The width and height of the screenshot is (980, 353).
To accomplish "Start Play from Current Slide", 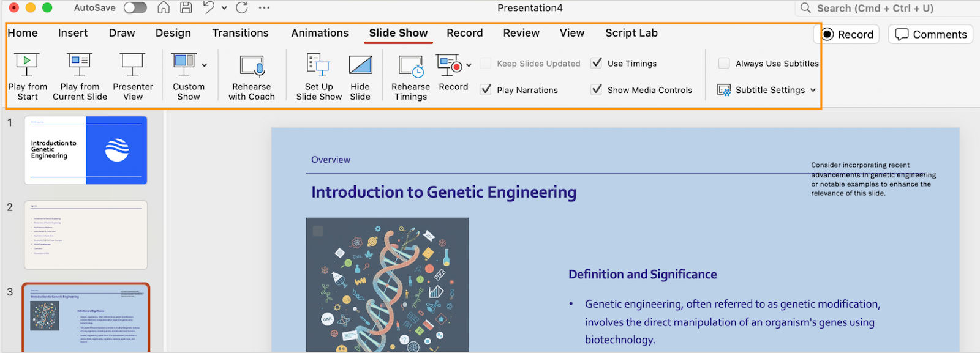I will tap(80, 64).
